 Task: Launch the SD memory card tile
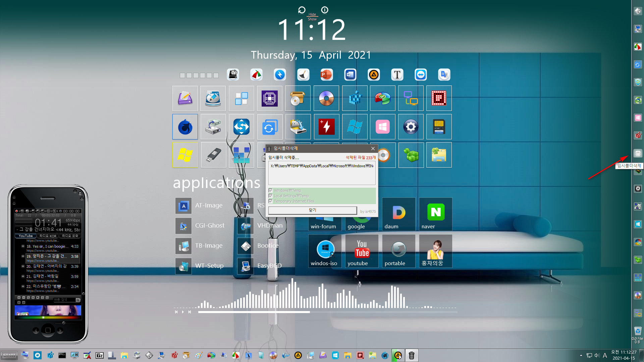[439, 127]
